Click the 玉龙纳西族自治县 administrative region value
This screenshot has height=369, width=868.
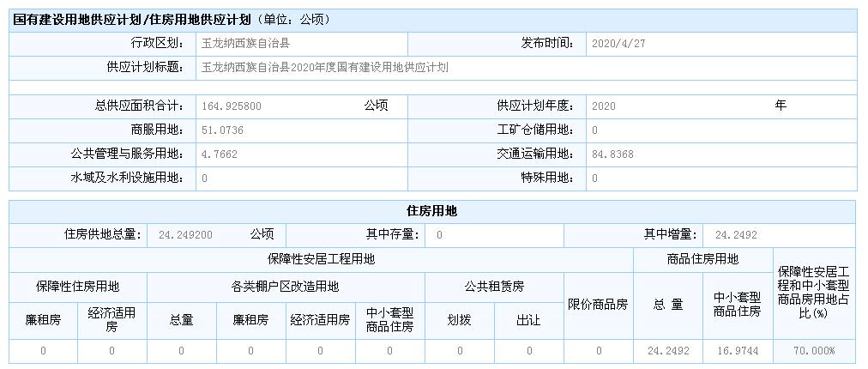coord(245,43)
